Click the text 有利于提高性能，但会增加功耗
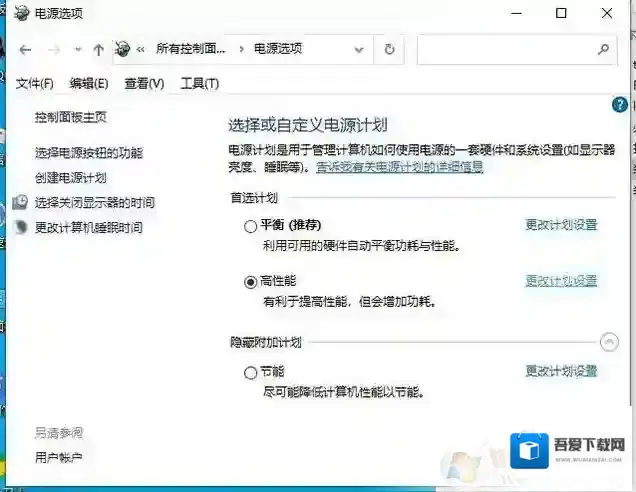The image size is (636, 492). [x=350, y=301]
